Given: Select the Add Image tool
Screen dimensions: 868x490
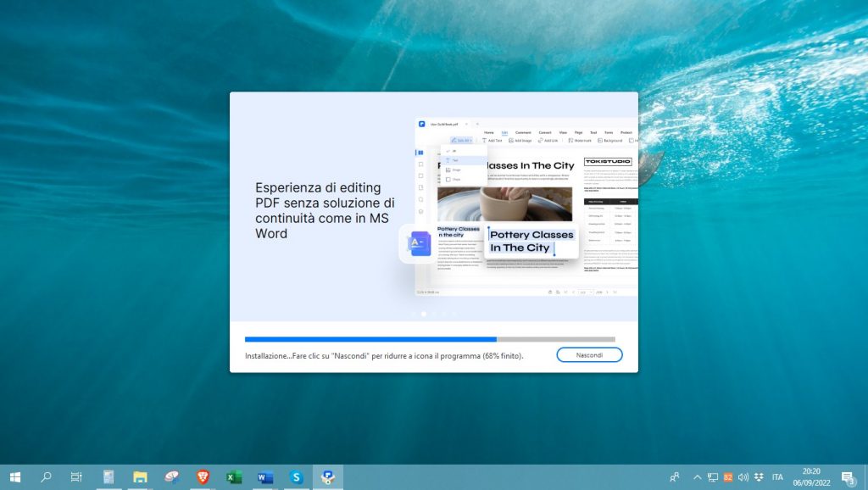Looking at the screenshot, I should (519, 140).
